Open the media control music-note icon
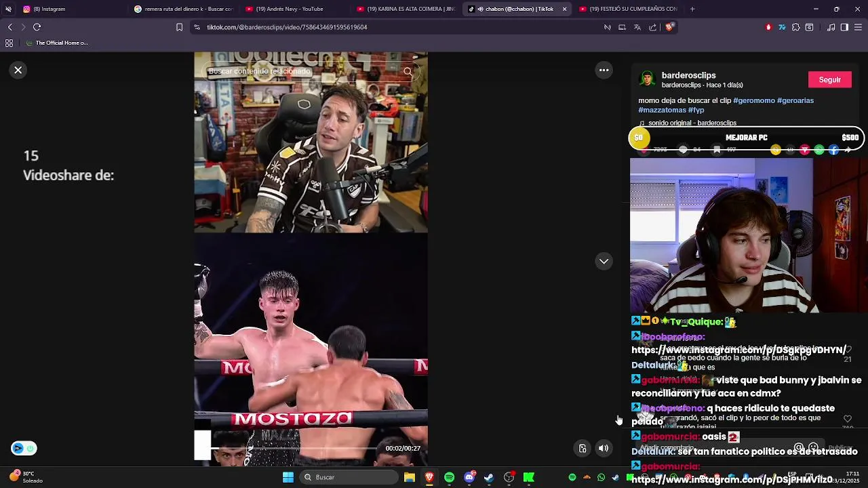This screenshot has height=488, width=868. click(831, 27)
